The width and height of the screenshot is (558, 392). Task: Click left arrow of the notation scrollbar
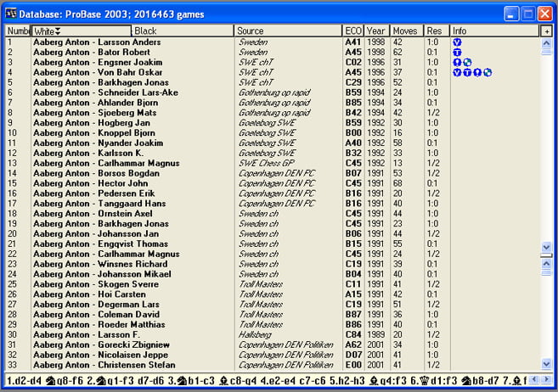533,379
